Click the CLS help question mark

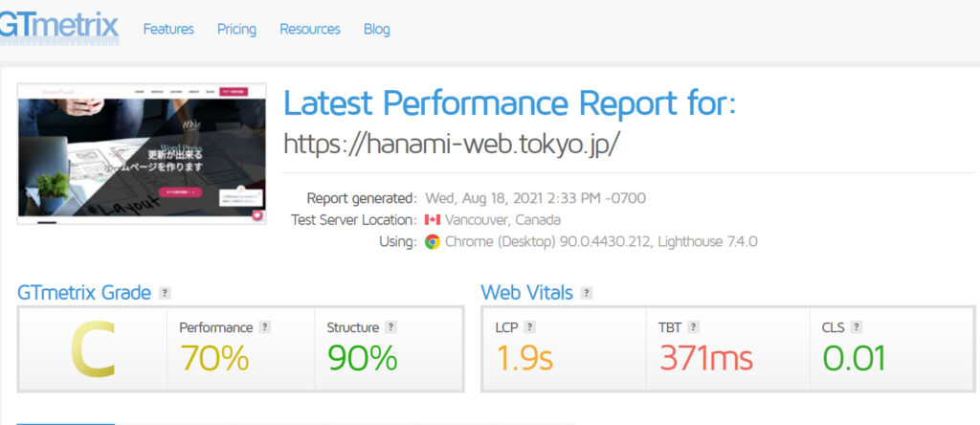click(x=857, y=327)
